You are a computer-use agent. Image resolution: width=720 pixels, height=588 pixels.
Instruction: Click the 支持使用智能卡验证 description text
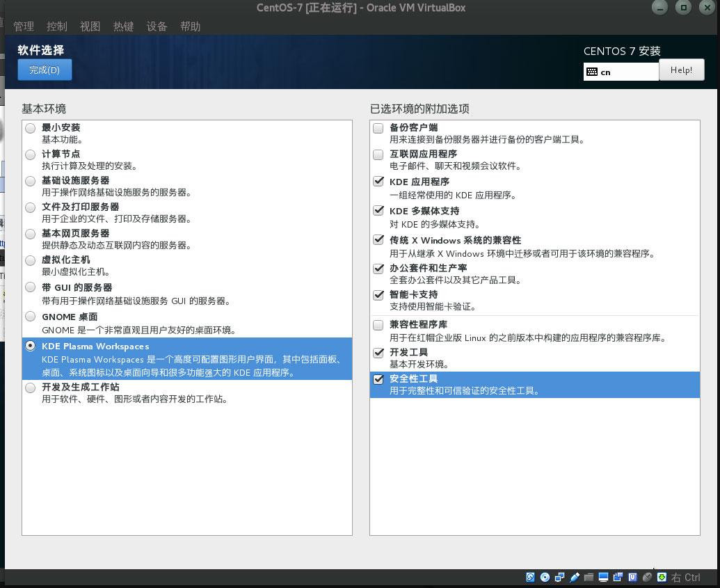click(x=432, y=307)
